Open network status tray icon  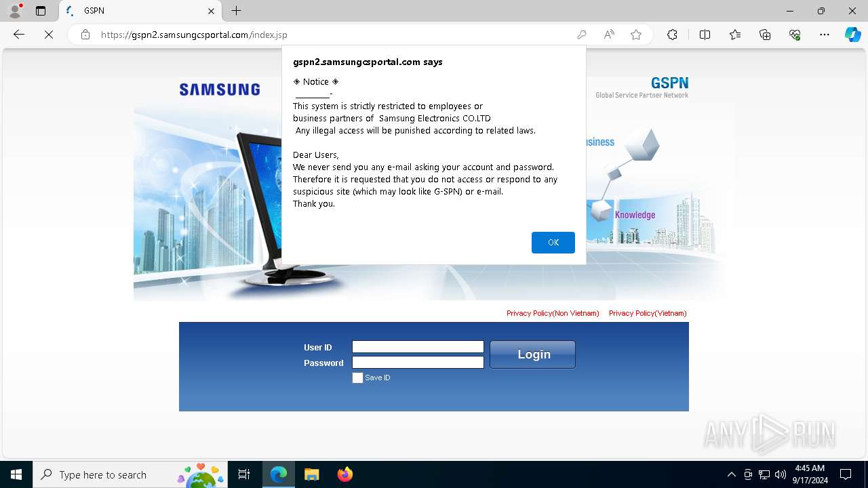[764, 474]
